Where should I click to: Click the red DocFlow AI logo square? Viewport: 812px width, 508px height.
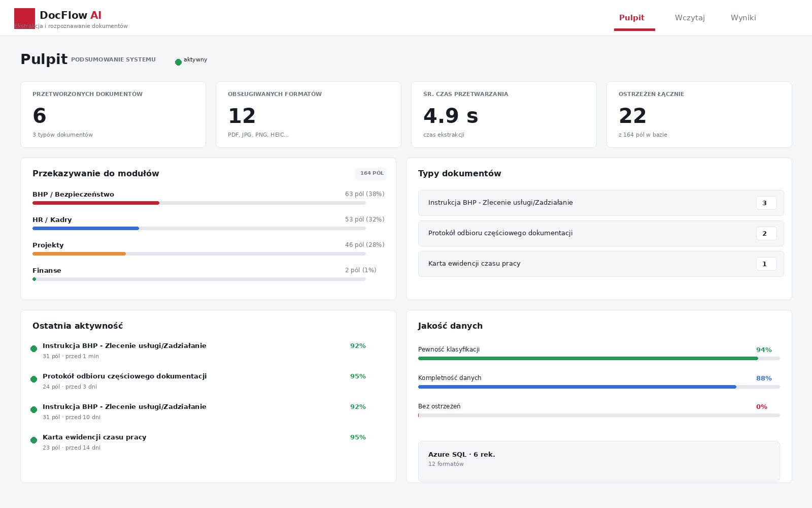[x=24, y=18]
